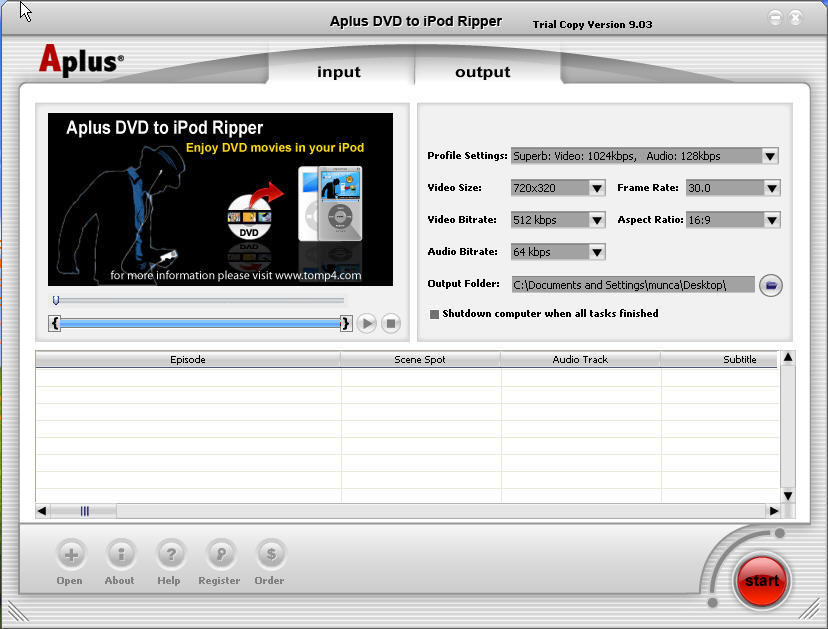Click the left brace trim start marker
The width and height of the screenshot is (828, 629).
click(x=55, y=323)
